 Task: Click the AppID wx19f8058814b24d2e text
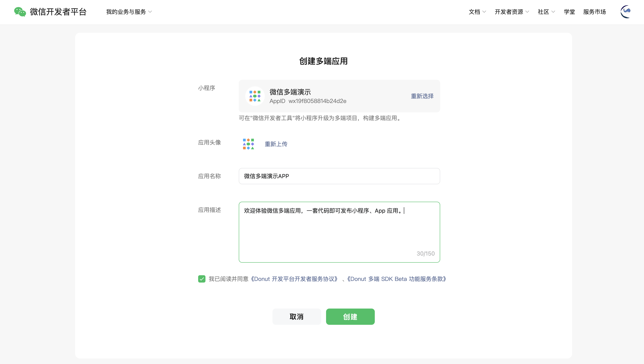[308, 101]
